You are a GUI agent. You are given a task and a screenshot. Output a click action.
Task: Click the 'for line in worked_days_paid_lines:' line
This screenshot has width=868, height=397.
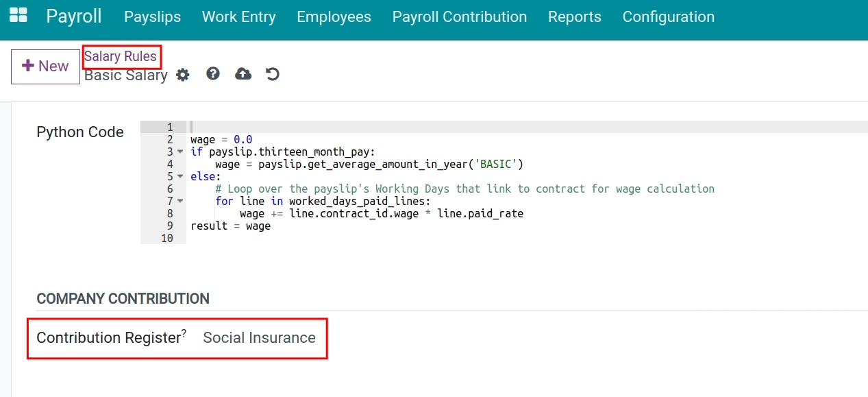point(323,201)
